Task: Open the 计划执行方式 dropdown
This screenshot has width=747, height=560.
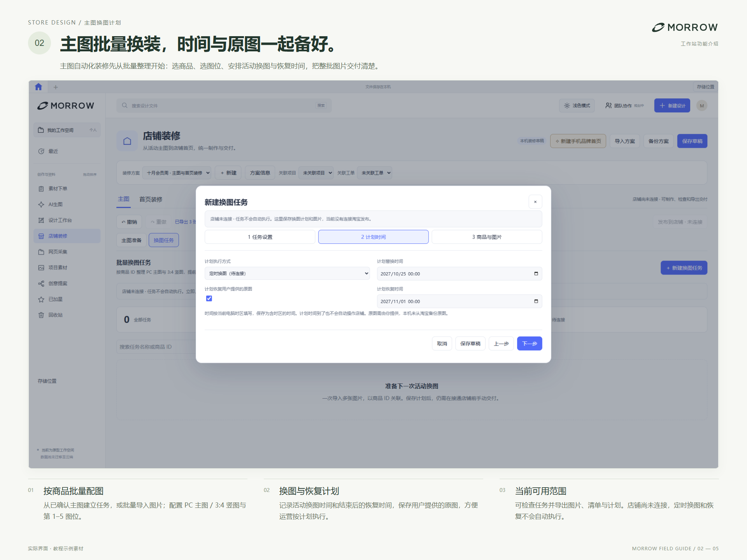Action: point(287,273)
